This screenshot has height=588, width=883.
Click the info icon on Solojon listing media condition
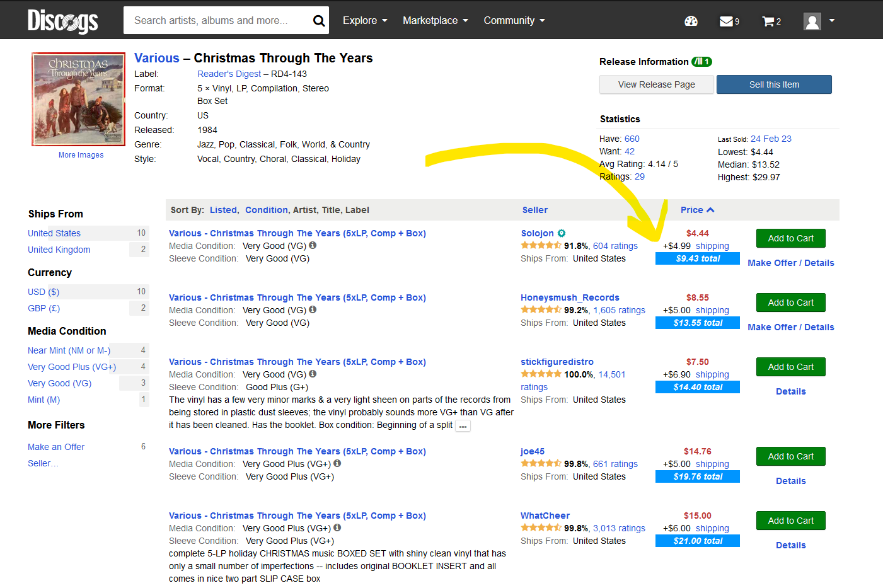(x=313, y=246)
